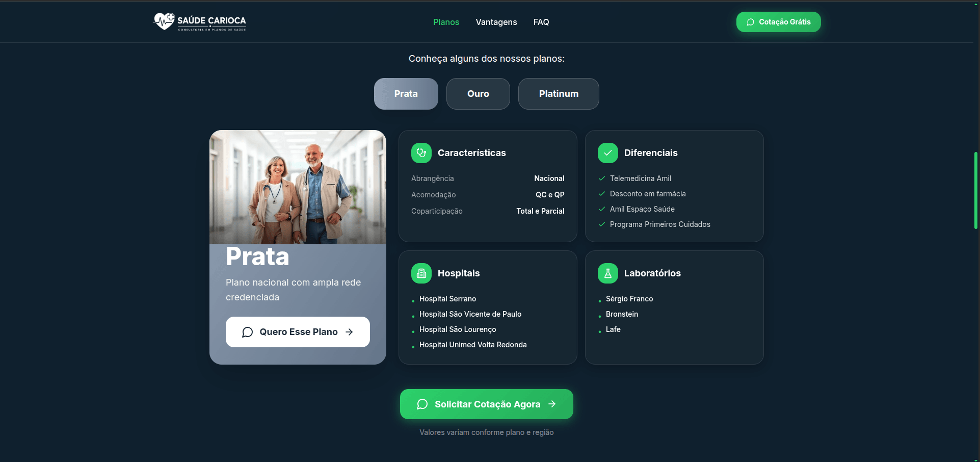Click the Hospital Unimed Volta Redonda entry
This screenshot has width=980, height=462.
point(473,345)
